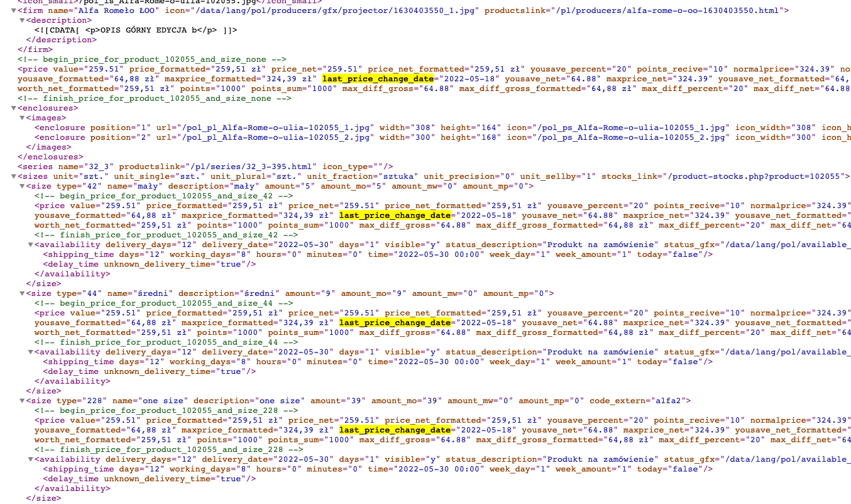The height and width of the screenshot is (504, 851).
Task: Click highlighted last_price_change_date in size 44 price
Action: click(x=395, y=323)
